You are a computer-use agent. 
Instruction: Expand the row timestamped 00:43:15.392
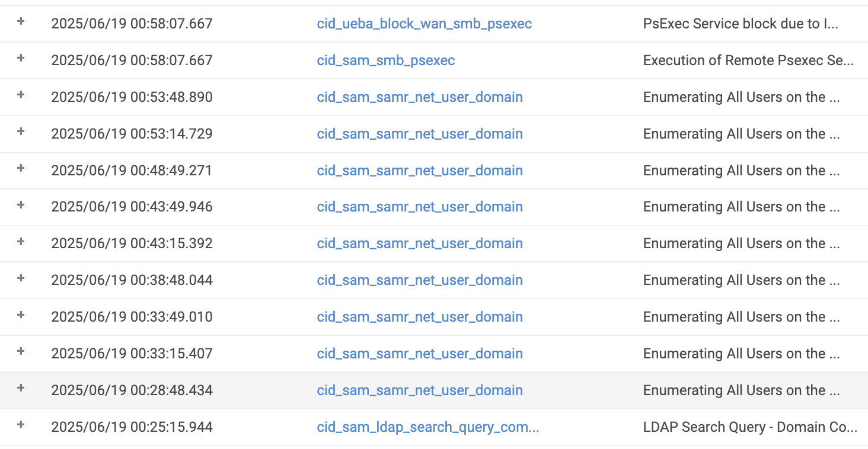coord(21,241)
